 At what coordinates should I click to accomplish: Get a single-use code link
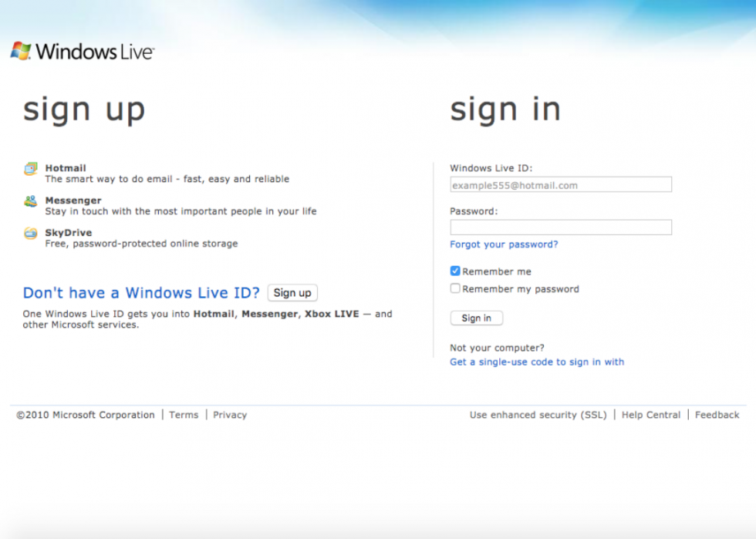(x=537, y=362)
